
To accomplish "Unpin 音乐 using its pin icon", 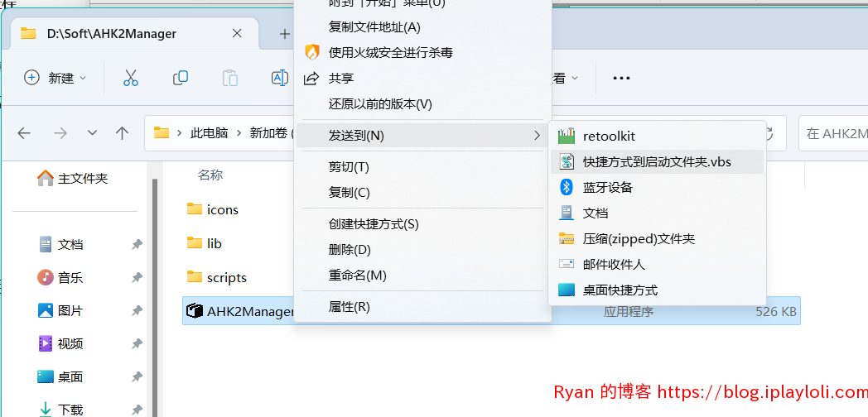I will 137,278.
